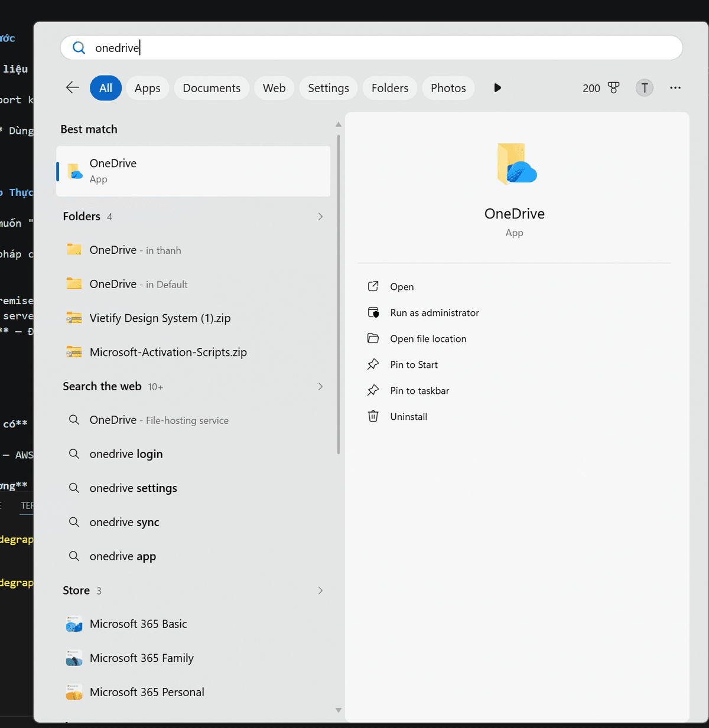Click the results list scrollbar thumb
The image size is (709, 728).
[339, 294]
